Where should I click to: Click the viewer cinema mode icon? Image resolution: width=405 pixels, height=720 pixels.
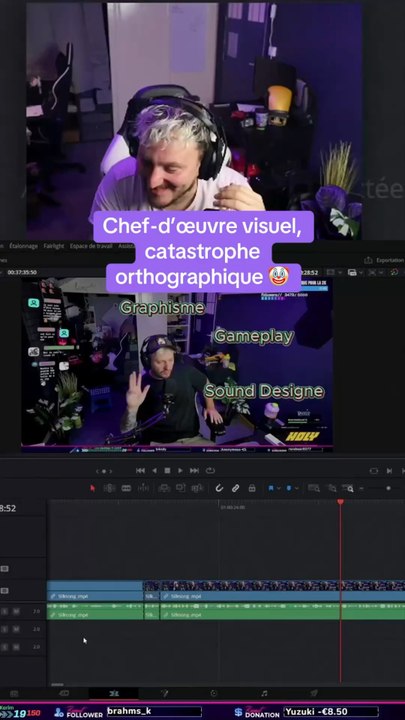tap(374, 471)
